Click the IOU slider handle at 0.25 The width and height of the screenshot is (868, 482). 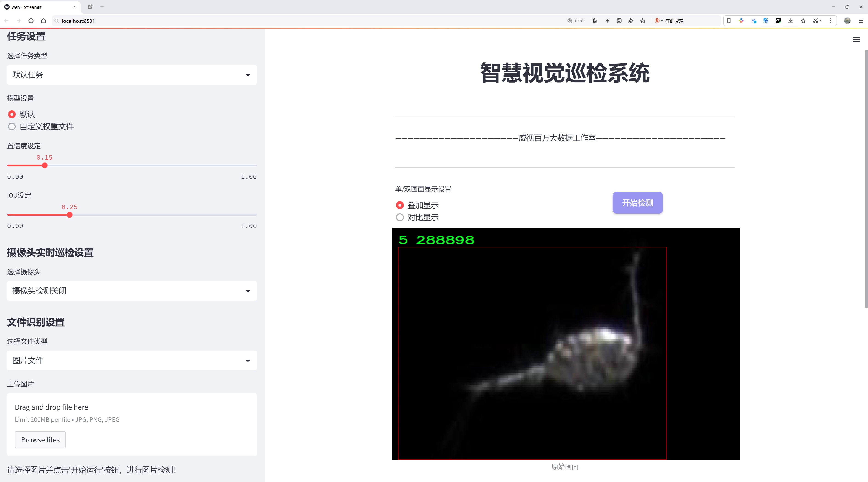point(69,215)
